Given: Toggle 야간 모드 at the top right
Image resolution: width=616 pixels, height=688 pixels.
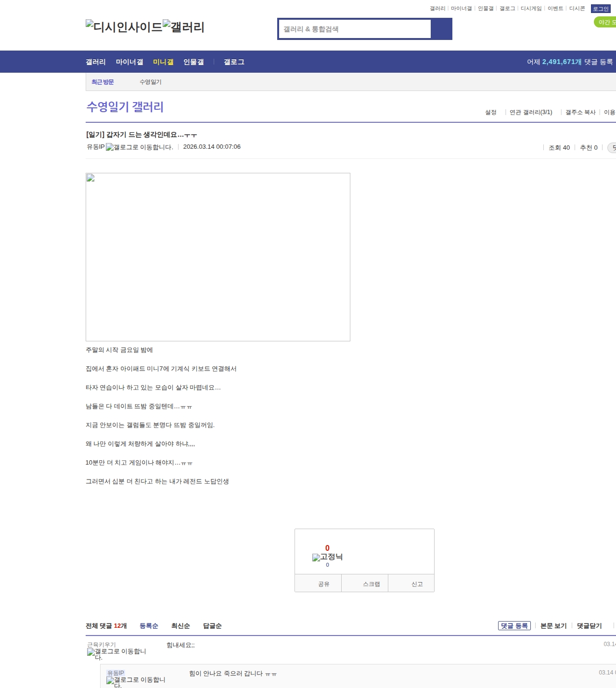Looking at the screenshot, I should click(x=605, y=22).
